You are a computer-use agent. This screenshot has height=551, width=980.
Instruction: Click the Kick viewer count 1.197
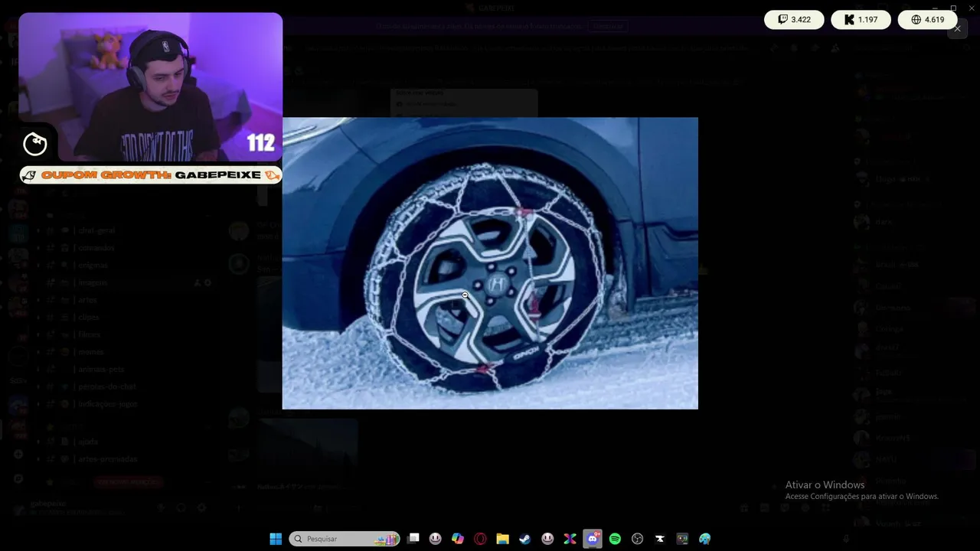[861, 20]
